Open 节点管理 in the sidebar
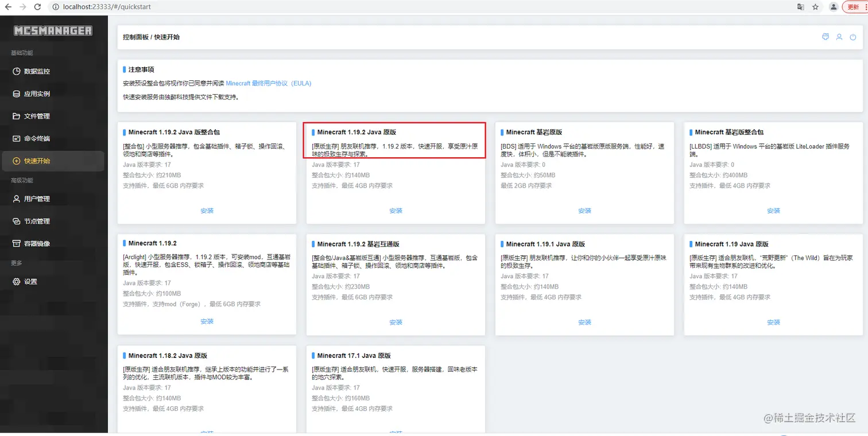 52,221
